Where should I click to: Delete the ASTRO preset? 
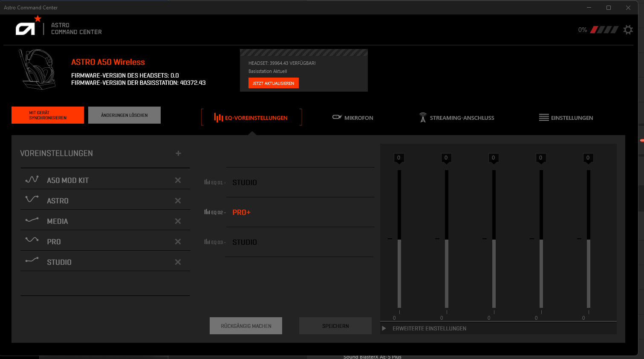(x=178, y=201)
